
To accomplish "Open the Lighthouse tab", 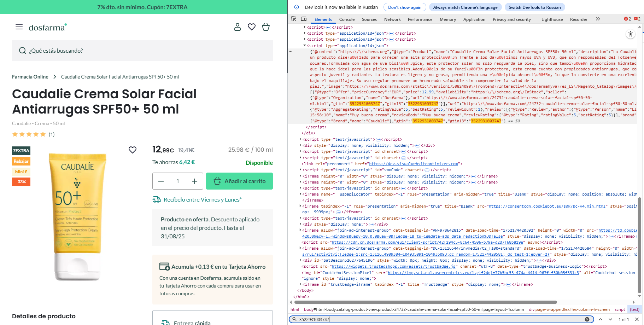I will (552, 19).
